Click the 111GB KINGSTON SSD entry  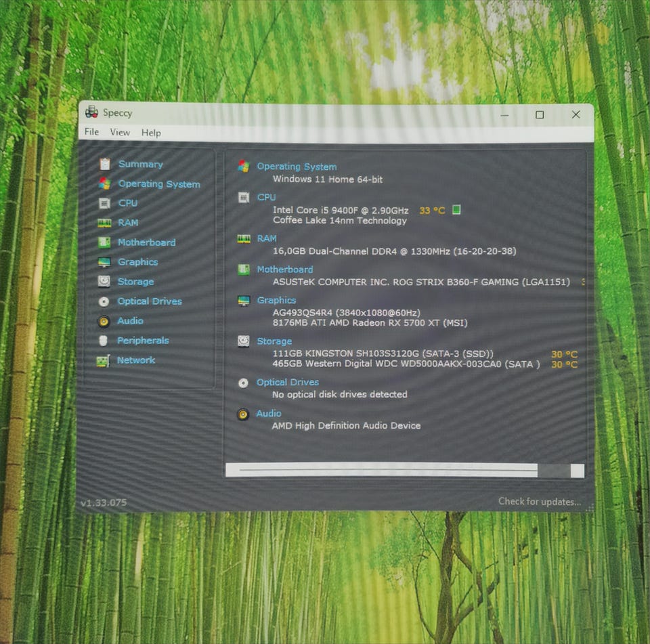click(x=383, y=353)
